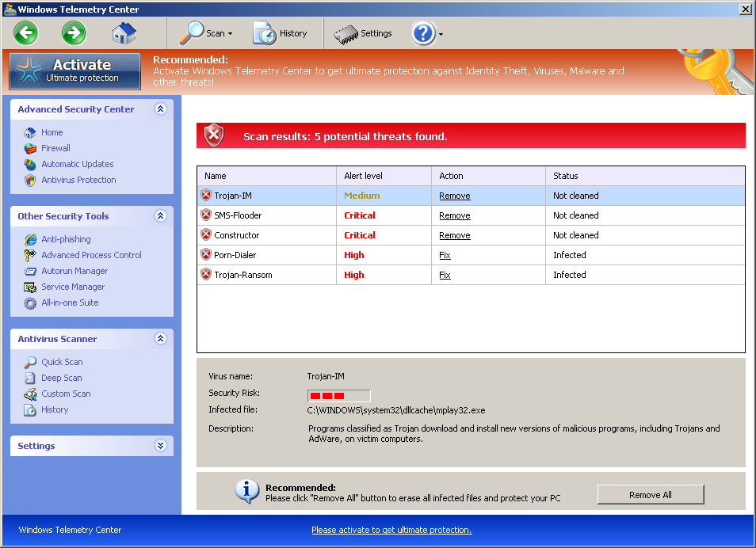Click Remove link for Trojan-IM

[455, 196]
